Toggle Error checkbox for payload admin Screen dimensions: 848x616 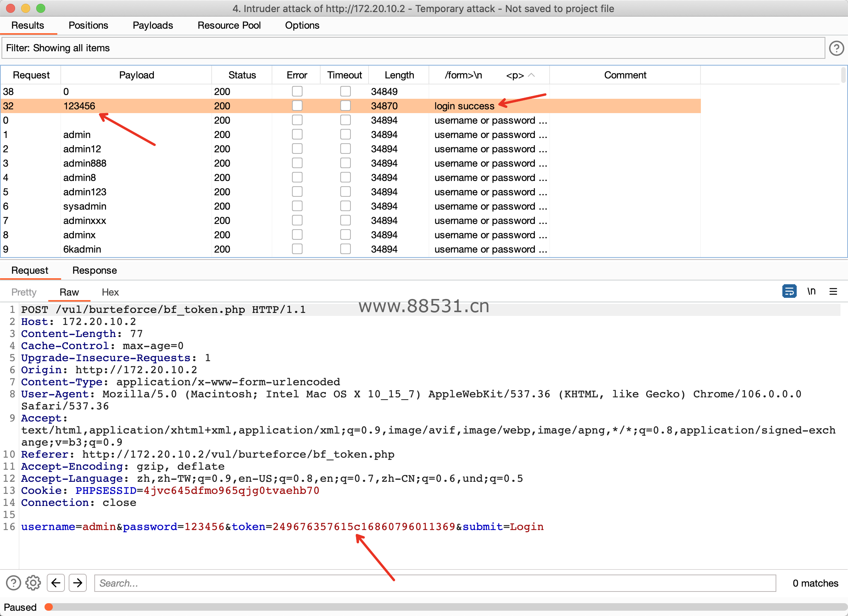(297, 134)
